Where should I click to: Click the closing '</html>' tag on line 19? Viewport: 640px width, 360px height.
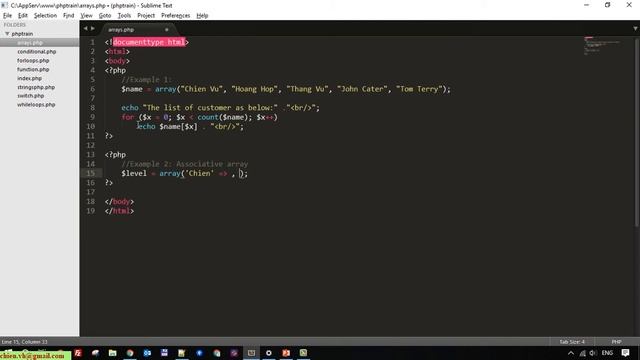tap(119, 211)
